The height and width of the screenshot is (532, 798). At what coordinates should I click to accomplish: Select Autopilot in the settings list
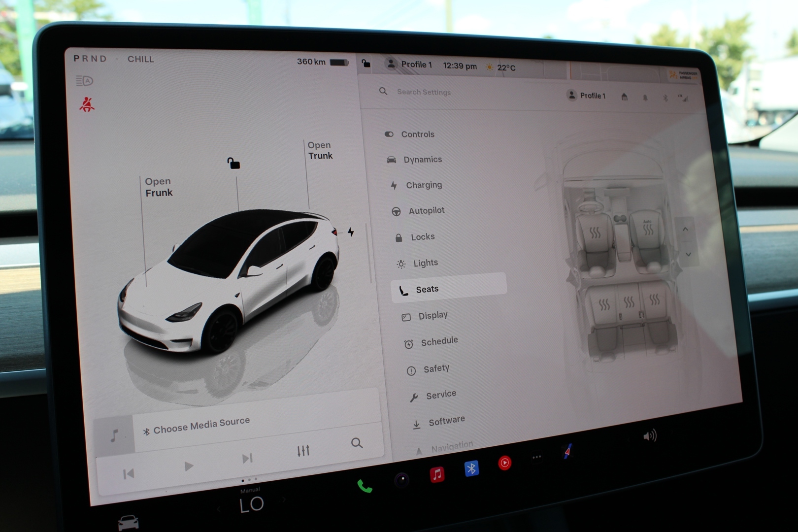click(426, 211)
